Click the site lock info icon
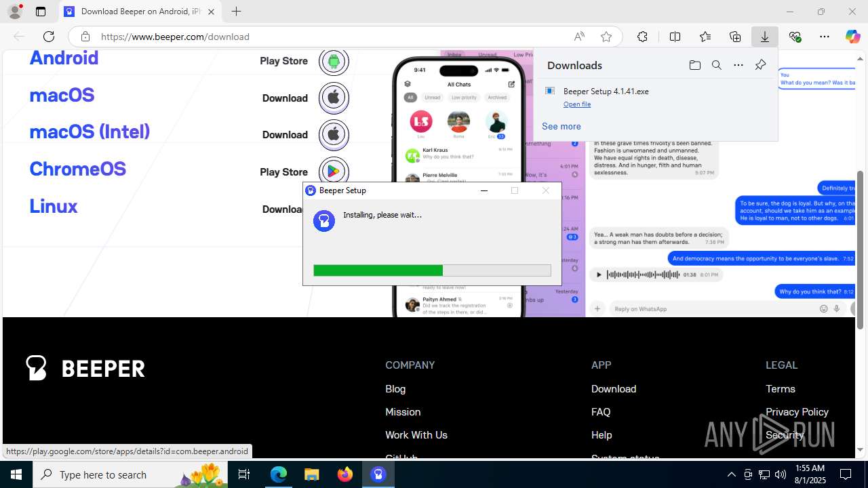 tap(85, 37)
